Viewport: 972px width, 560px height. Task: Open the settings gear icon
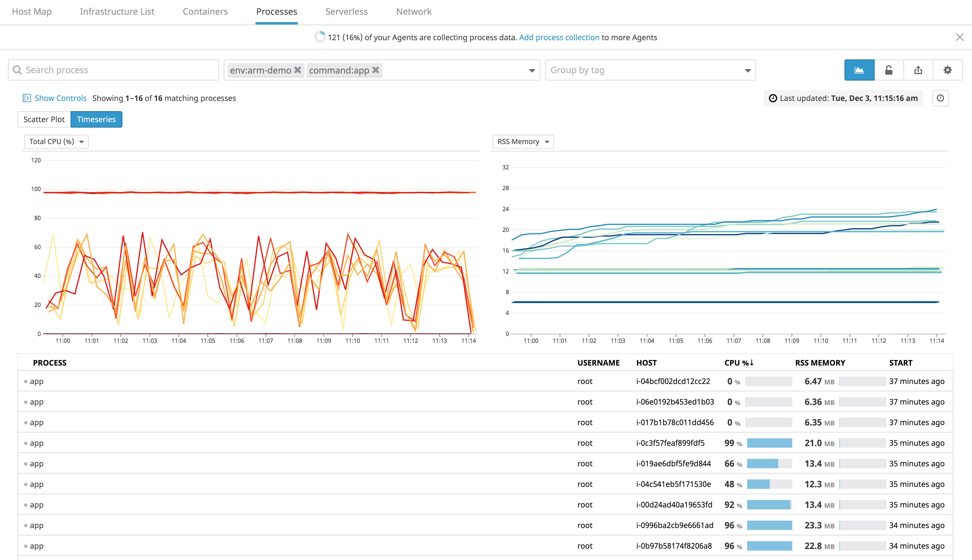pos(947,70)
